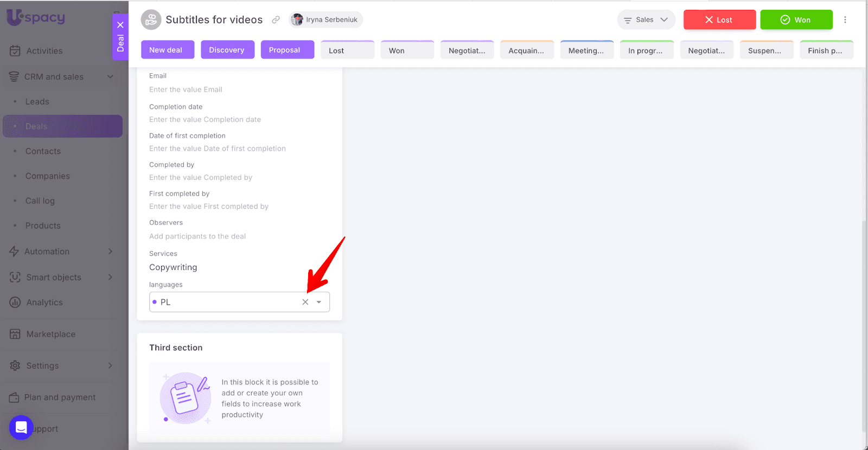Viewport: 868px width, 450px height.
Task: Select the New deal stage
Action: 168,49
